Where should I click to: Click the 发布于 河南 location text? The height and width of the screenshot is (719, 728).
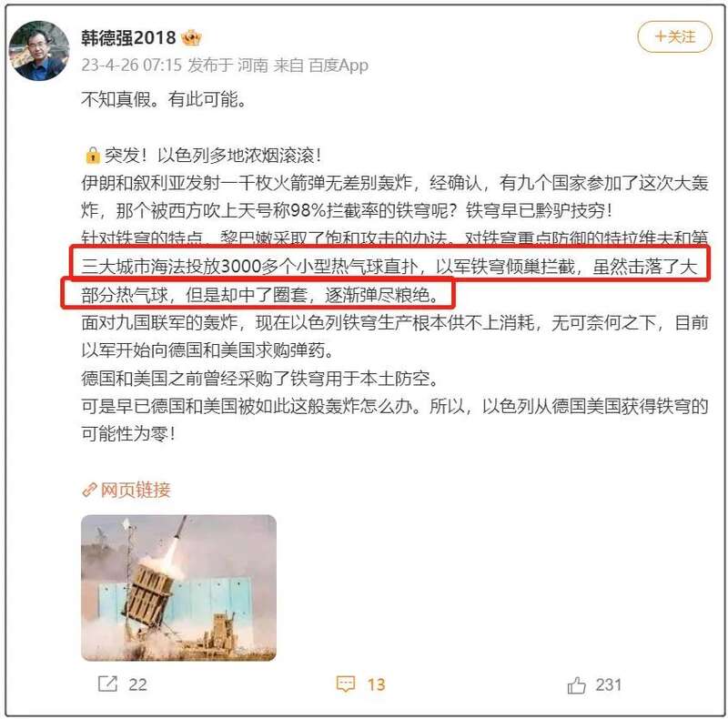point(227,65)
